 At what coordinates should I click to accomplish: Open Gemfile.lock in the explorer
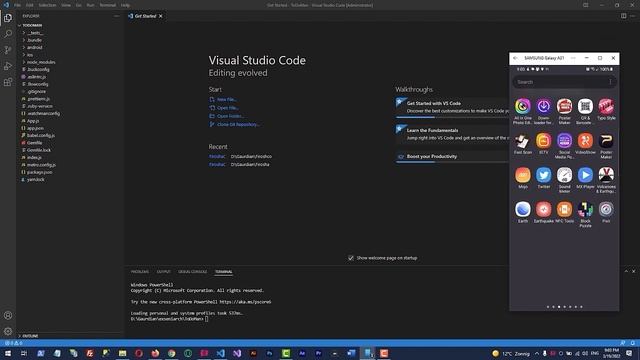(x=39, y=150)
